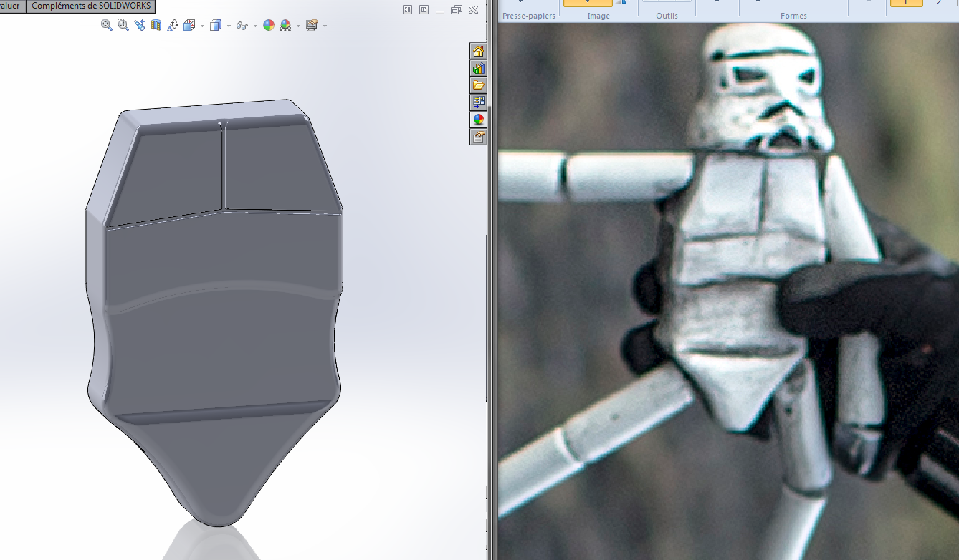959x560 pixels.
Task: Click the Hide/Show Items glasses icon
Action: [242, 25]
